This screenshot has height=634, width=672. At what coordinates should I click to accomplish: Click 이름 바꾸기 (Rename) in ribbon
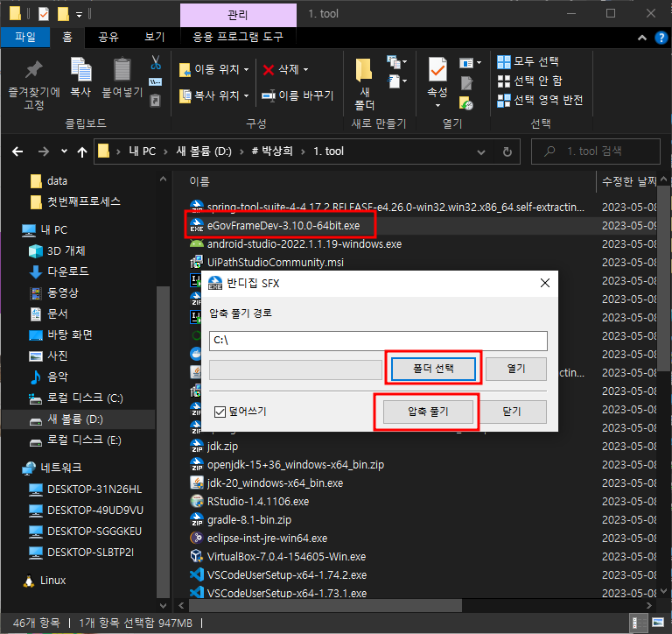tap(297, 95)
